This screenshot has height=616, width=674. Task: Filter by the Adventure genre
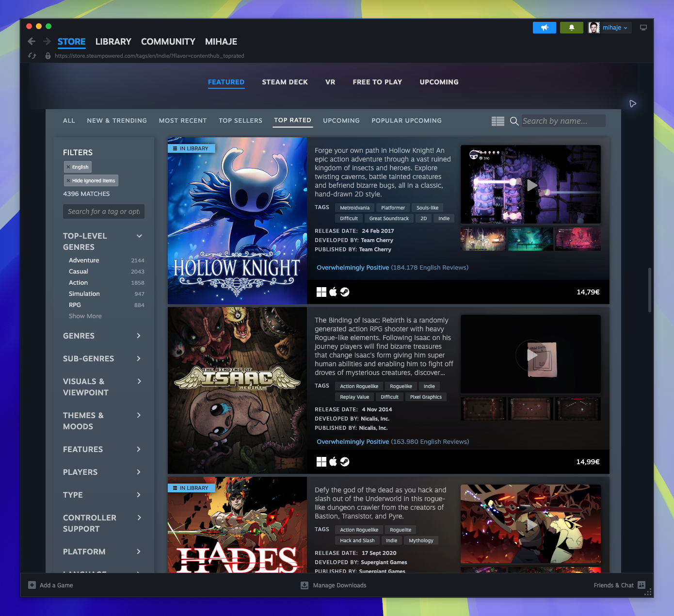click(84, 260)
